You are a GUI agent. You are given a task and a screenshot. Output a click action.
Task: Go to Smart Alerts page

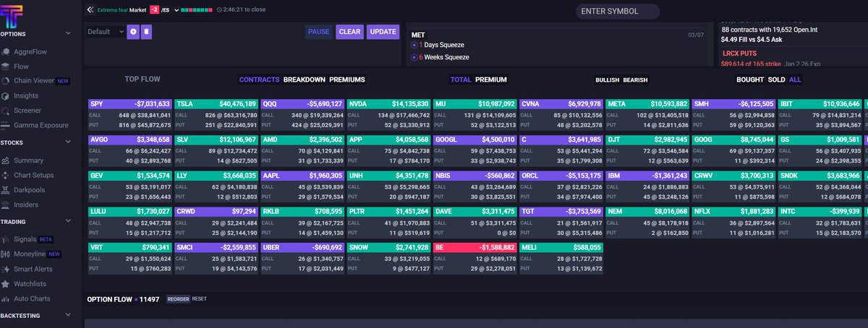tap(34, 269)
